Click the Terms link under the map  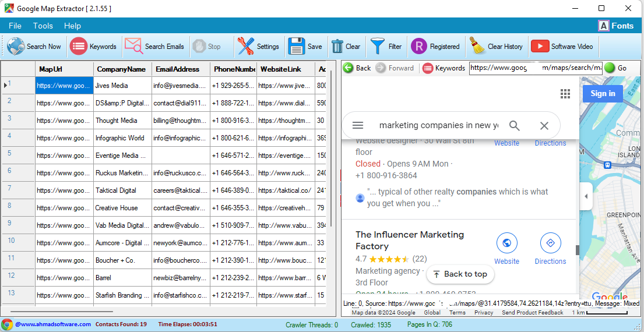pyautogui.click(x=457, y=313)
